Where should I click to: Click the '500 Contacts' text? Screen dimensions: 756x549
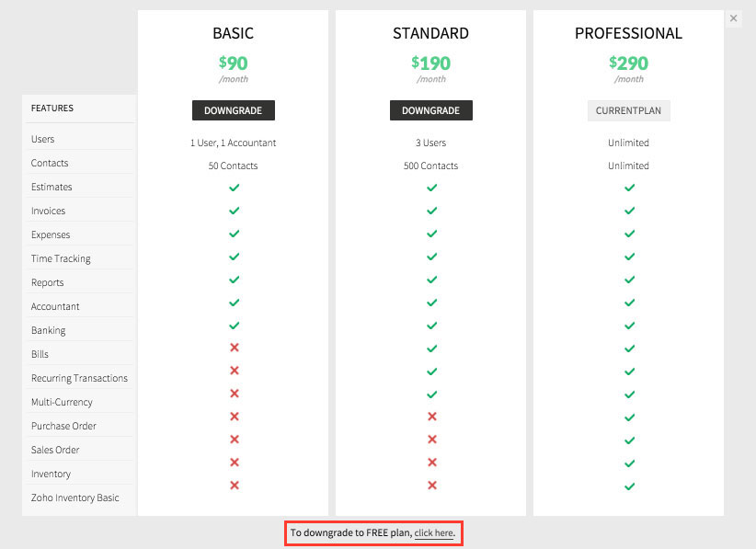pyautogui.click(x=431, y=166)
